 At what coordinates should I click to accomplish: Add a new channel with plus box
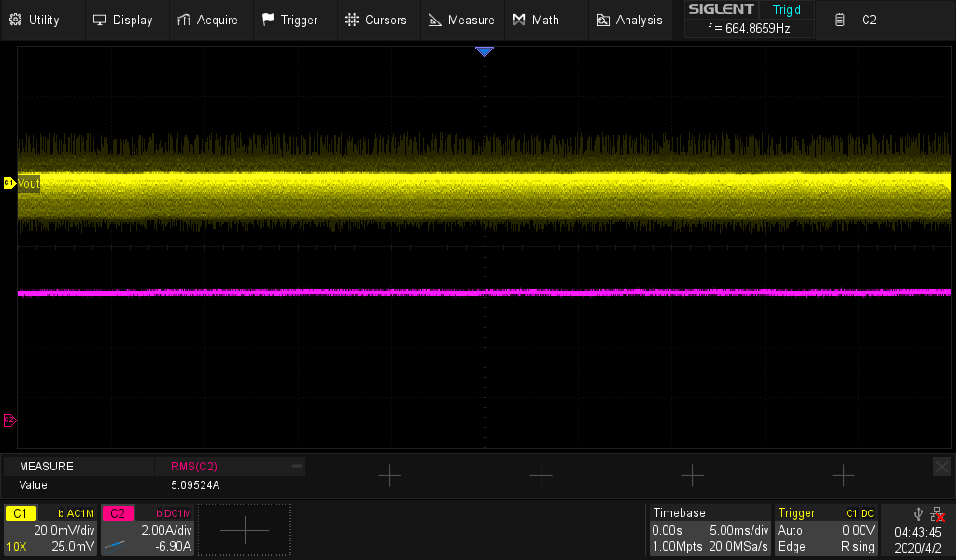click(245, 530)
